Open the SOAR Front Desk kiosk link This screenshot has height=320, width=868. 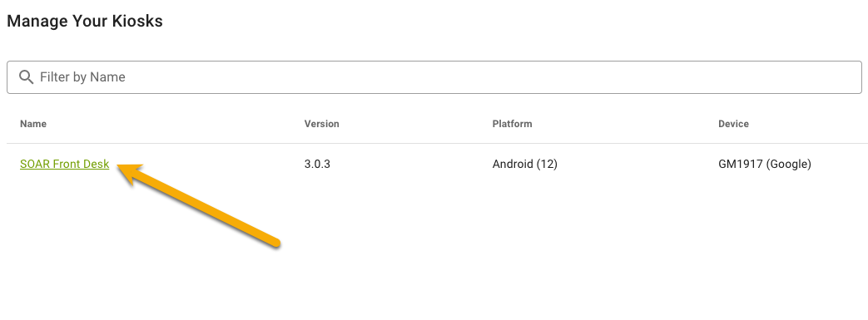[64, 164]
